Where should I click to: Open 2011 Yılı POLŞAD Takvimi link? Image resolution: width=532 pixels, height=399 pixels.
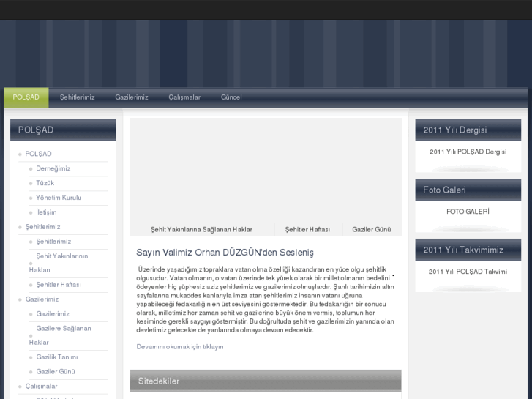coord(468,272)
